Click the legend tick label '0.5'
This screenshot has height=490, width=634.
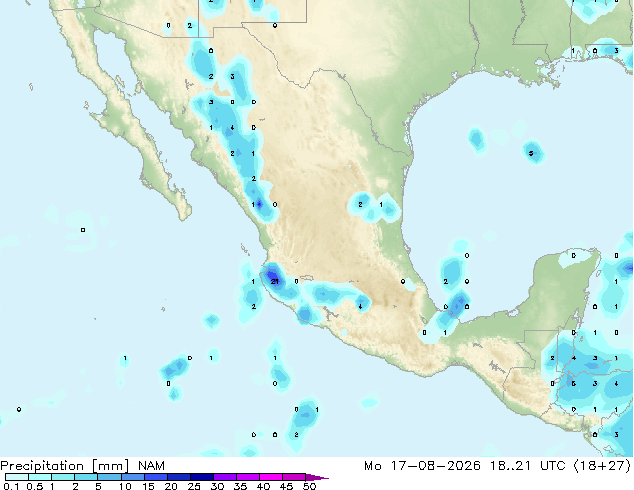[34, 486]
